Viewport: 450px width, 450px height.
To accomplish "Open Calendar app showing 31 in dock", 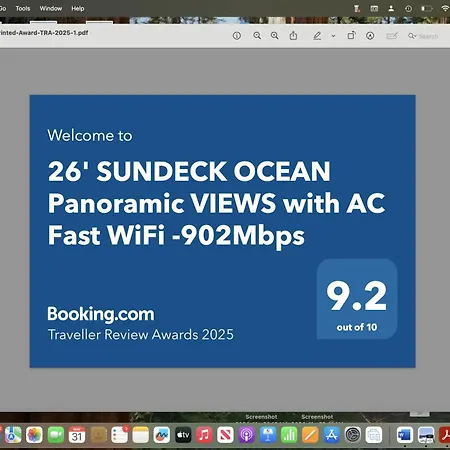I will [77, 435].
